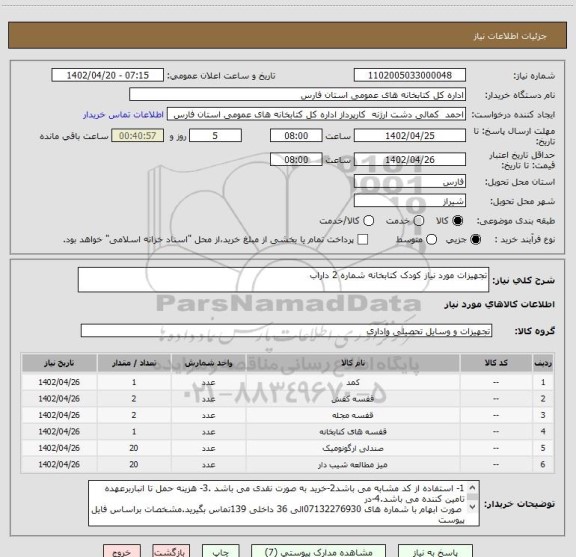Select the قفسه کفش item name
The height and width of the screenshot is (557, 576).
click(353, 399)
